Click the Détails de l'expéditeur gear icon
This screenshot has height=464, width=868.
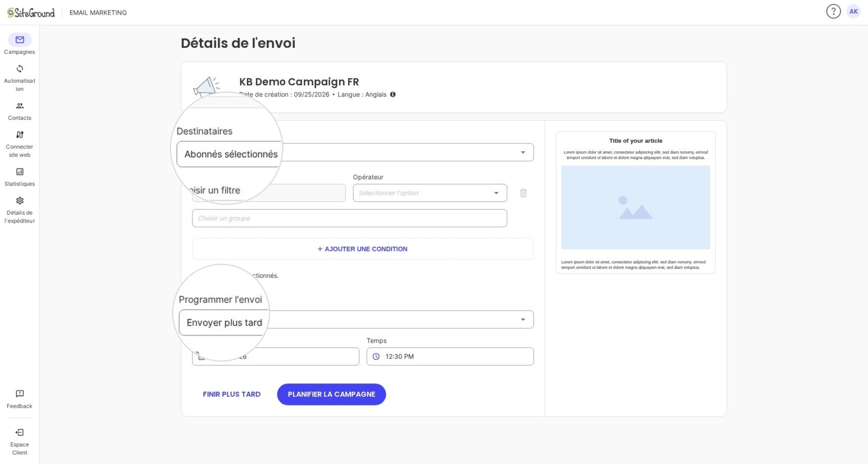point(20,201)
